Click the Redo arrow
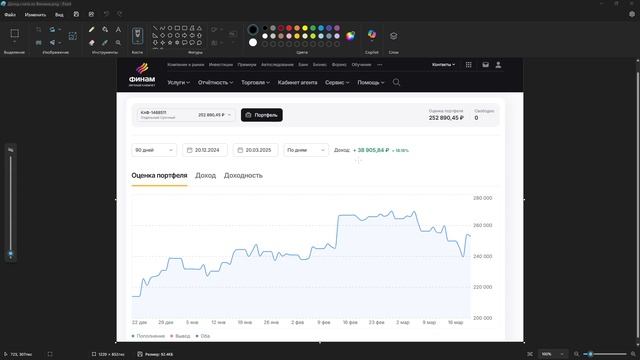 [x=120, y=14]
